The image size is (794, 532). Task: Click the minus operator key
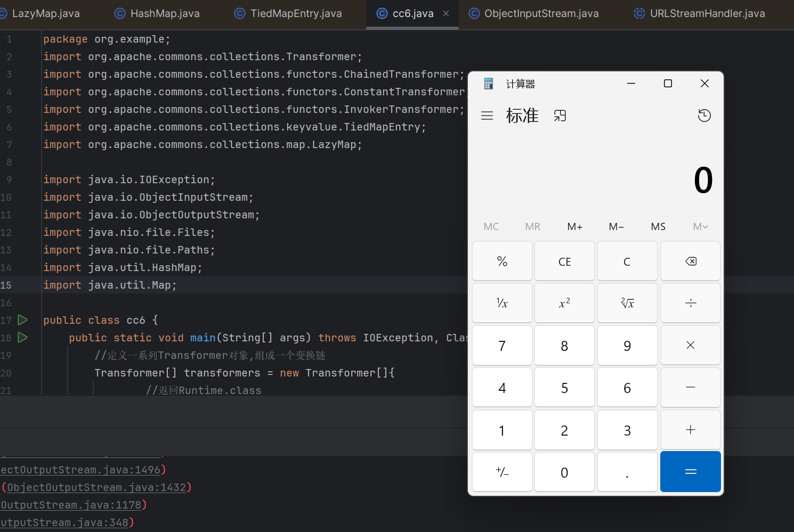[x=691, y=387]
